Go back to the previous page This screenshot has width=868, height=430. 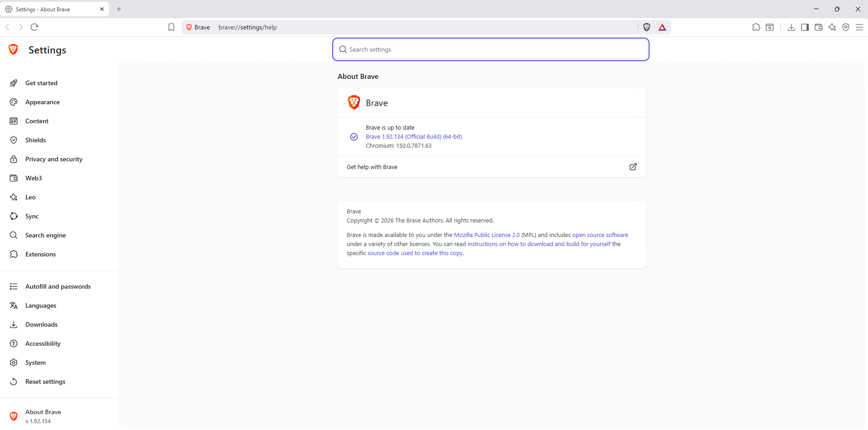coord(8,27)
